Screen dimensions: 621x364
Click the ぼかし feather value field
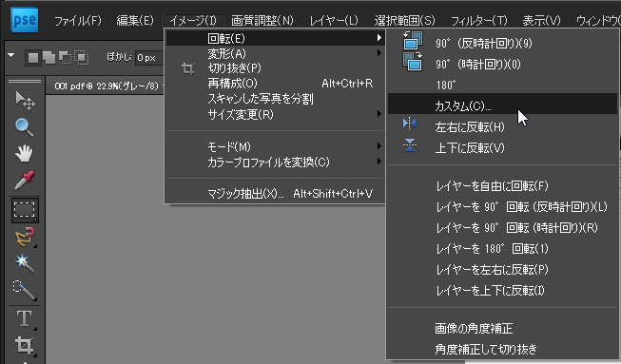coord(149,58)
